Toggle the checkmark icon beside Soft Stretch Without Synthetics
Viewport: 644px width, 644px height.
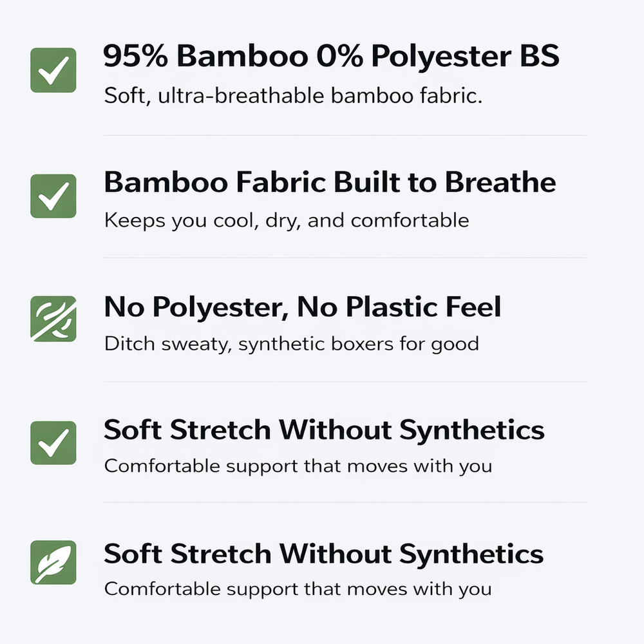53,442
